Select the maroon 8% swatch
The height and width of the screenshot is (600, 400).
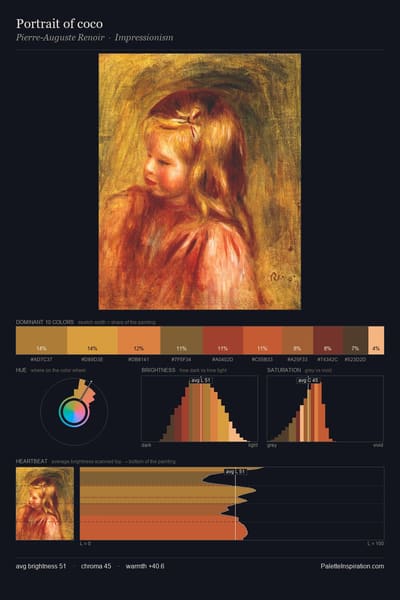[x=328, y=340]
